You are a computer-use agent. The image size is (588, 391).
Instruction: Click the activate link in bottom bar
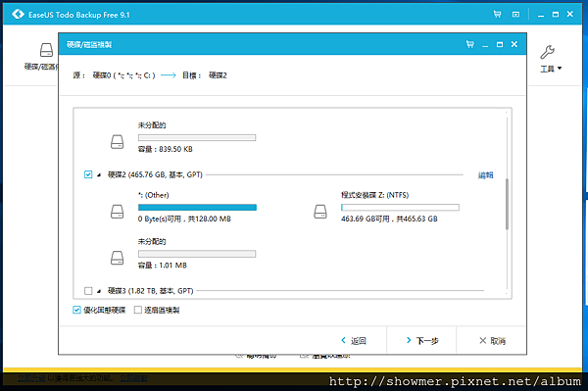pyautogui.click(x=133, y=378)
